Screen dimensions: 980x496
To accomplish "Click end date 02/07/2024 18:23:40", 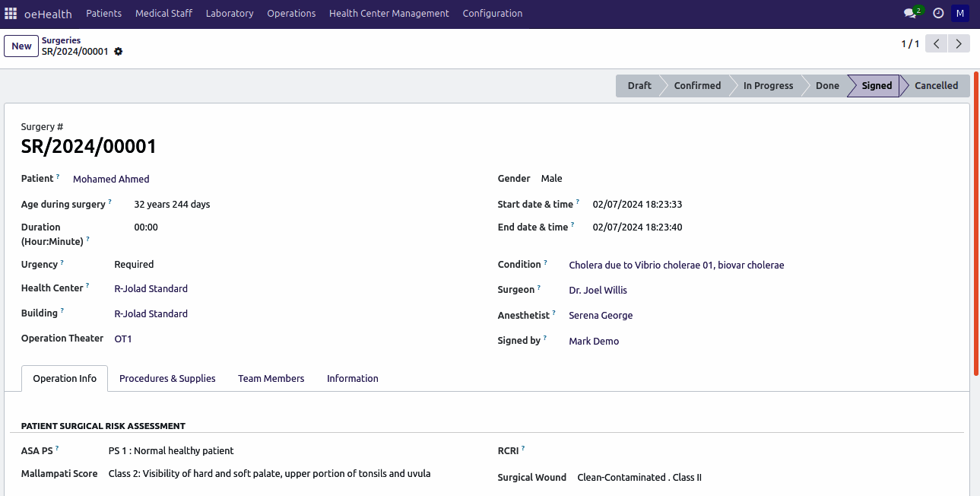I will (637, 227).
